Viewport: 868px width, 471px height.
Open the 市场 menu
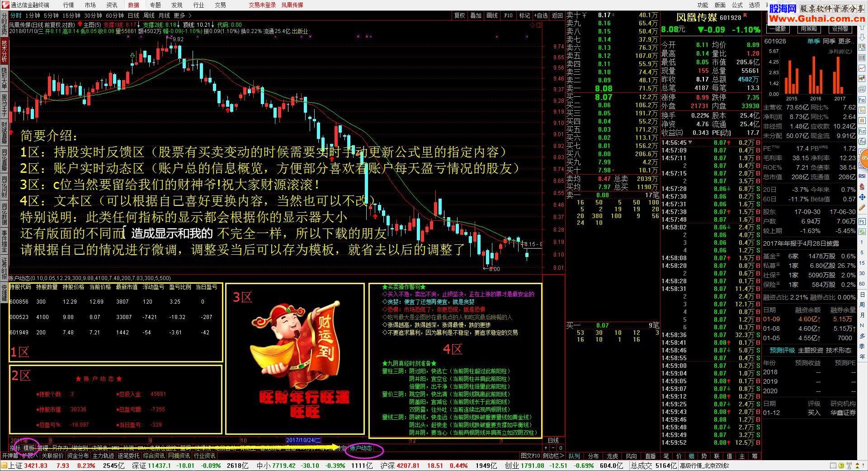(x=90, y=5)
